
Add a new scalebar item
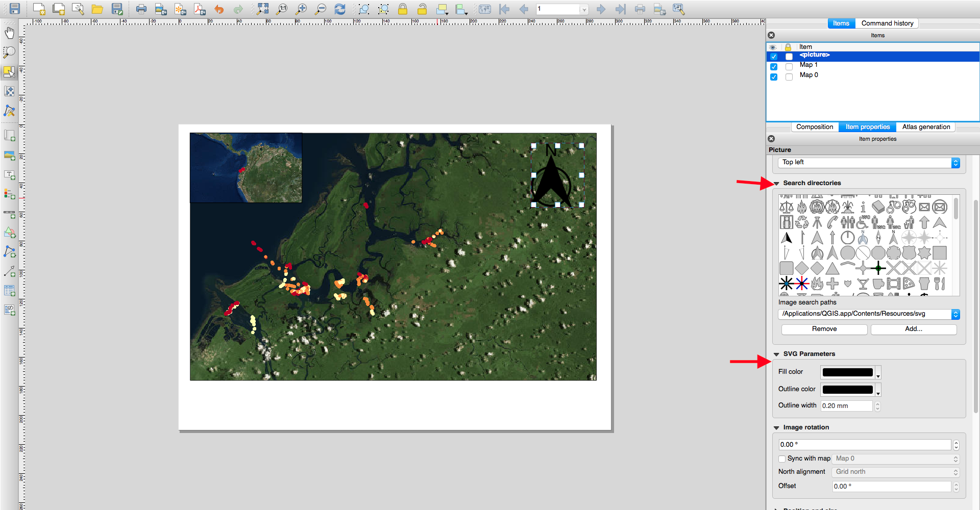(x=9, y=214)
